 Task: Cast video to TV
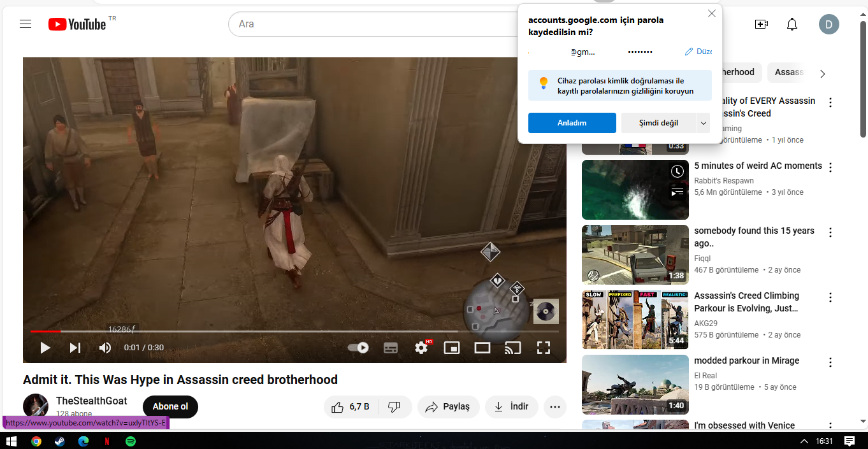tap(512, 348)
